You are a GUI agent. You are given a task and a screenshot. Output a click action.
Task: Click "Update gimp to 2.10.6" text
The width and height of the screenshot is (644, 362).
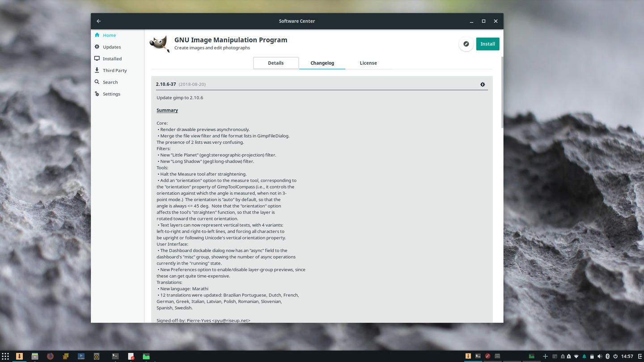180,97
